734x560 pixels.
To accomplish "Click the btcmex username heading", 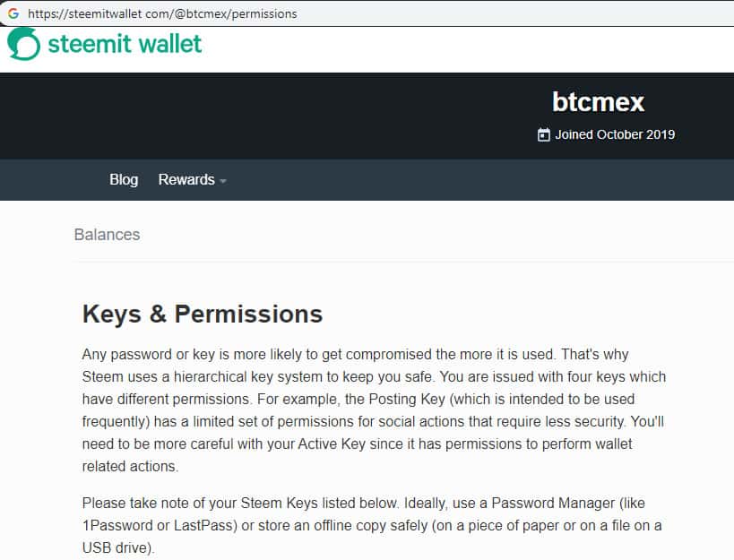I will pos(598,101).
